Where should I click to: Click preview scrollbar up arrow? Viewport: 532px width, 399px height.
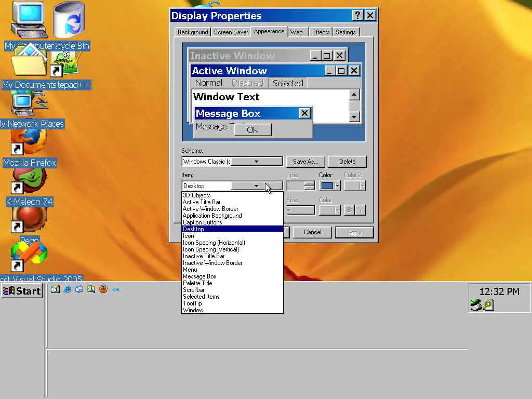pyautogui.click(x=354, y=95)
